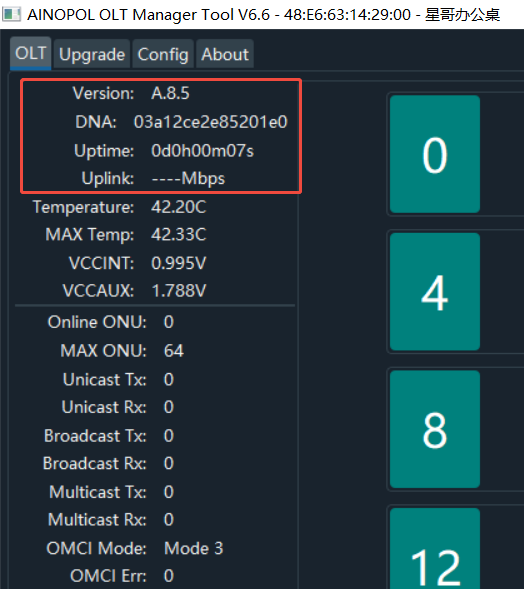Open the Upgrade tab
This screenshot has width=524, height=589.
[92, 54]
